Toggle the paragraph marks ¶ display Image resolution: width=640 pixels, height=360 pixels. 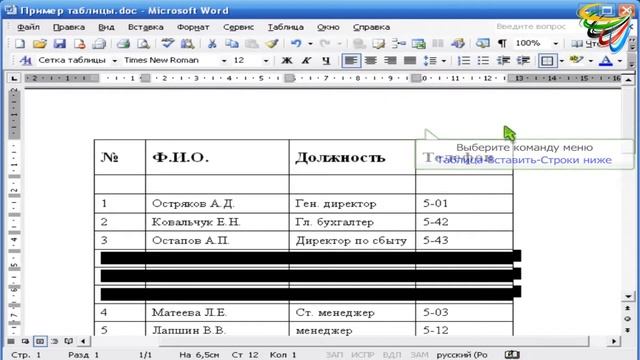(502, 43)
